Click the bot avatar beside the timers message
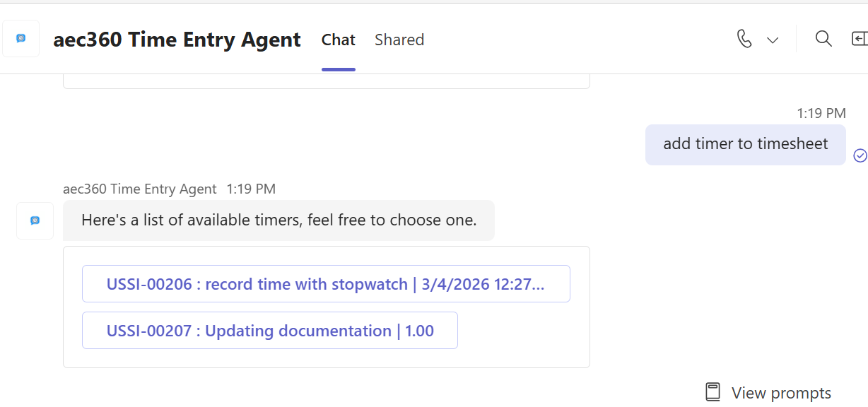868x407 pixels. click(x=35, y=220)
